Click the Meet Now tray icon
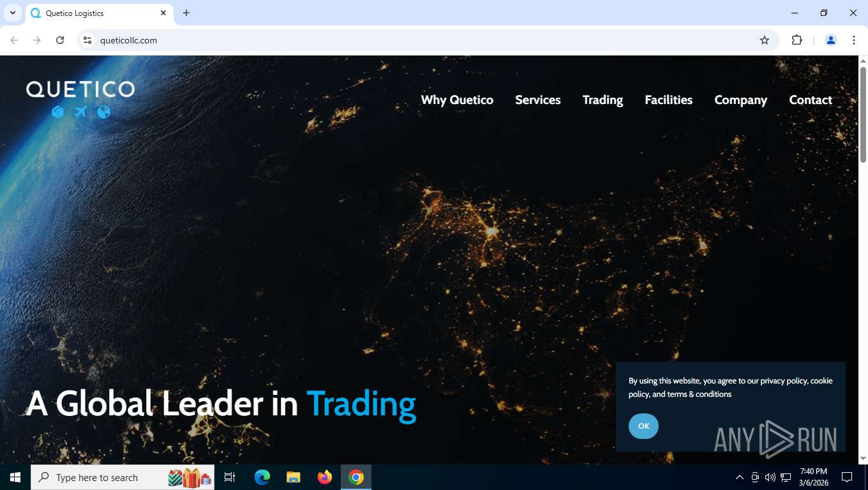 tap(755, 477)
